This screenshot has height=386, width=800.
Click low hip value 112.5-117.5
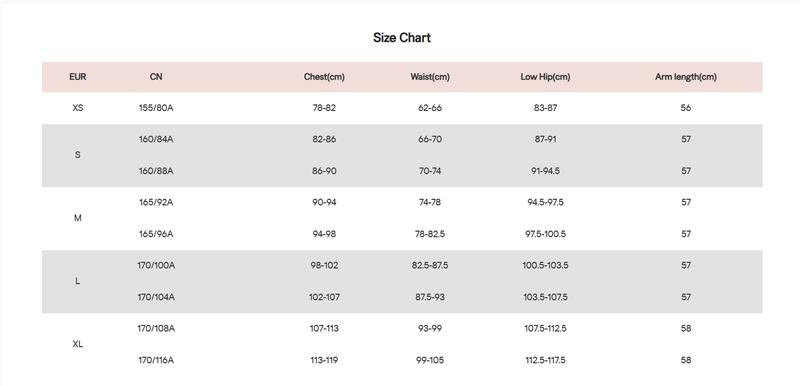pyautogui.click(x=545, y=361)
